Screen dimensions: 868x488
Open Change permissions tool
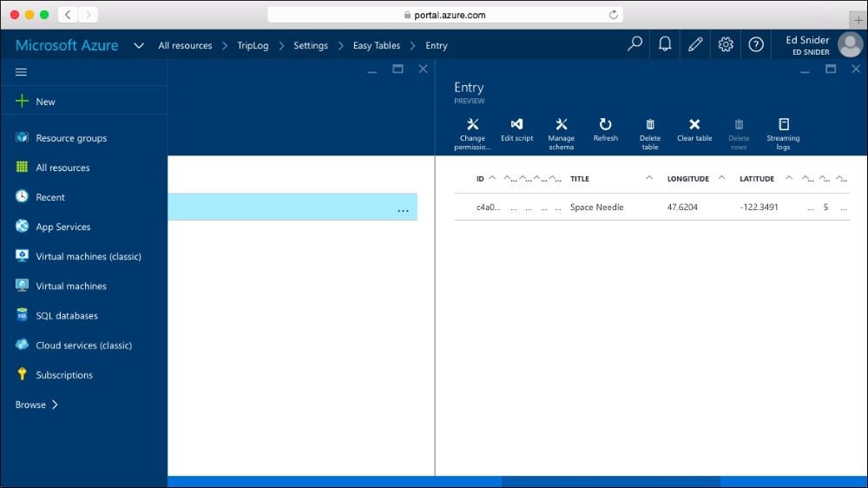pos(472,134)
